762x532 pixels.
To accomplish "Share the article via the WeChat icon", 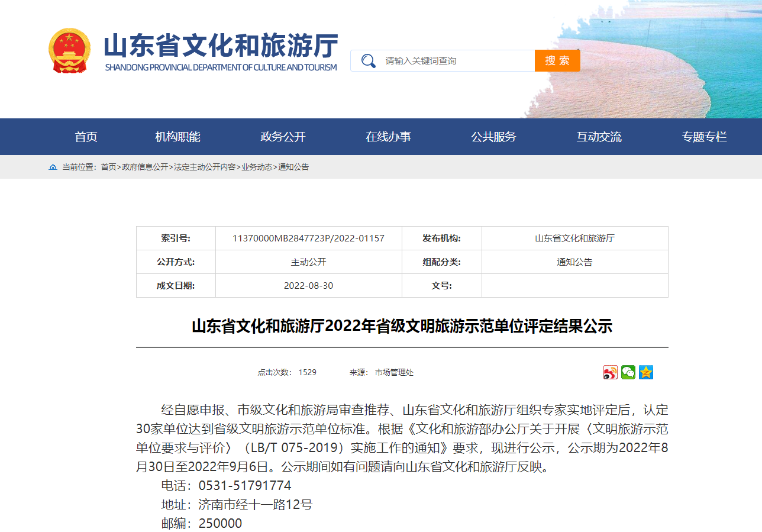I will coord(628,372).
